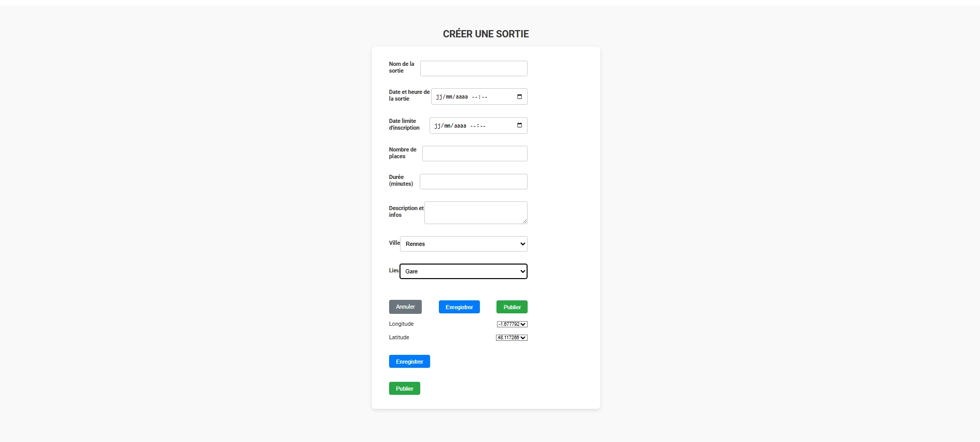
Task: Grab the Description textarea resize handle
Action: [525, 222]
